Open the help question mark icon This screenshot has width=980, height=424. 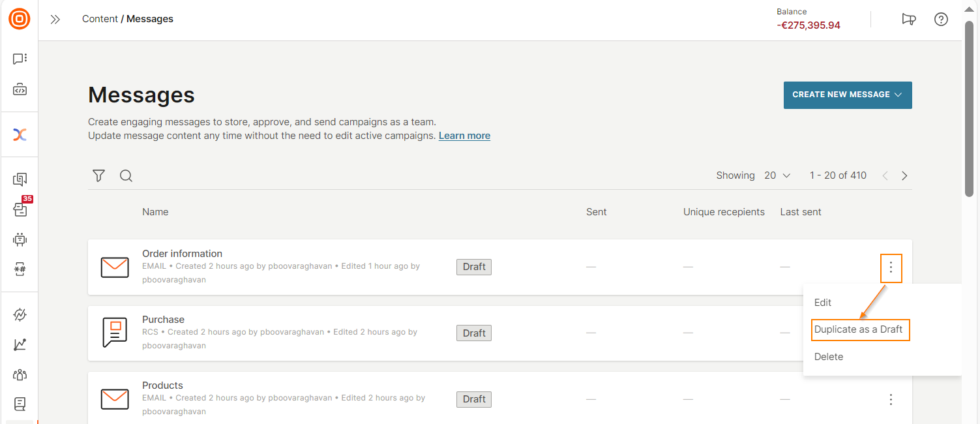[x=941, y=19]
